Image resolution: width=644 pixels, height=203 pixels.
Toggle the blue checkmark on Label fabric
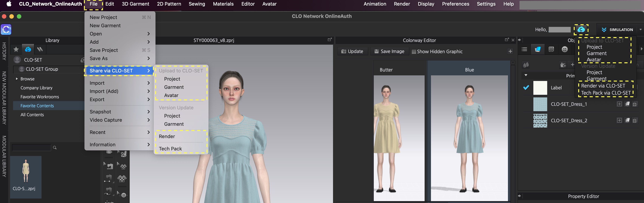point(526,88)
